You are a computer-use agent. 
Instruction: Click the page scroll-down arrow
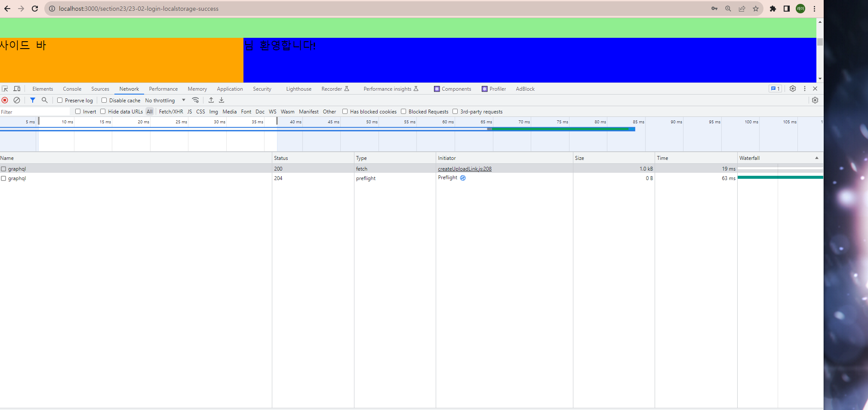[x=820, y=79]
